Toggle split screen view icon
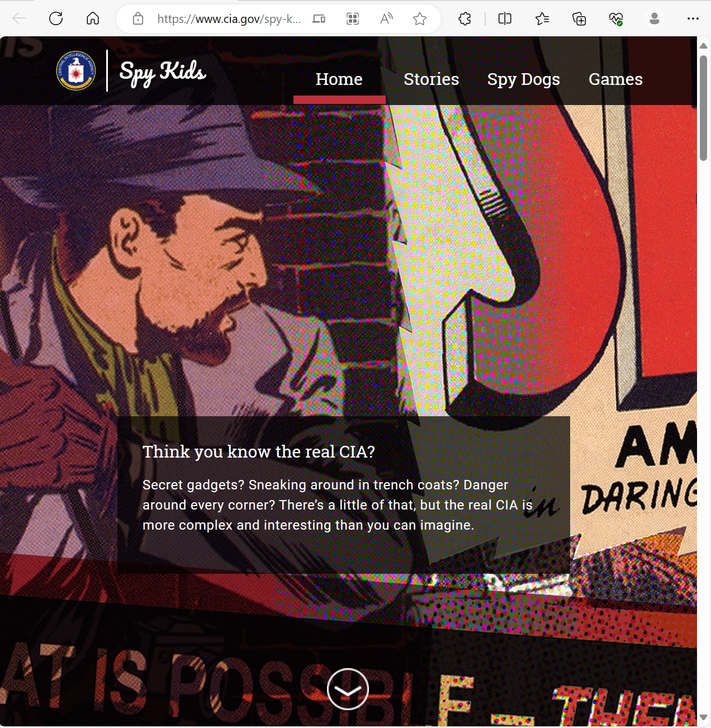711x728 pixels. 505,19
